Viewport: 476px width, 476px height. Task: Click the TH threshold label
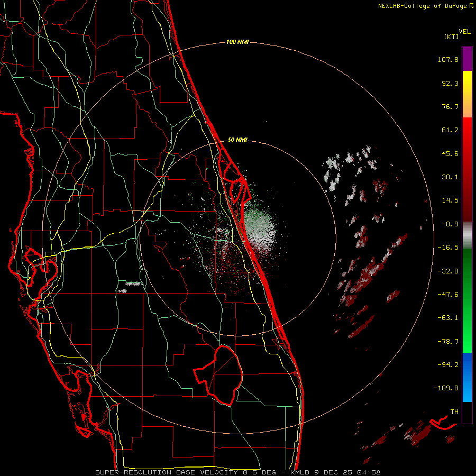[454, 412]
